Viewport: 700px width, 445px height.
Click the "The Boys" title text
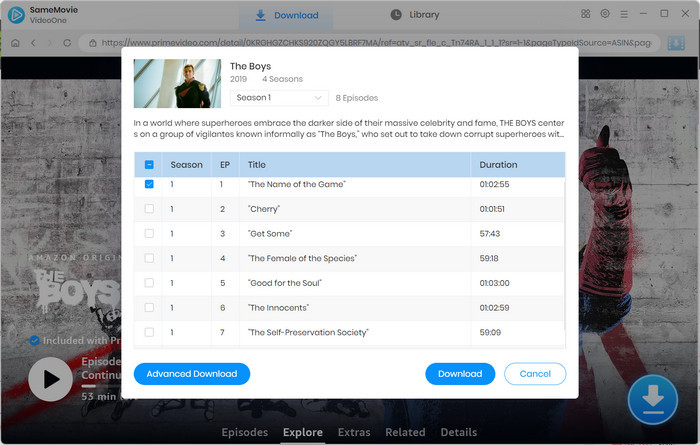[250, 66]
